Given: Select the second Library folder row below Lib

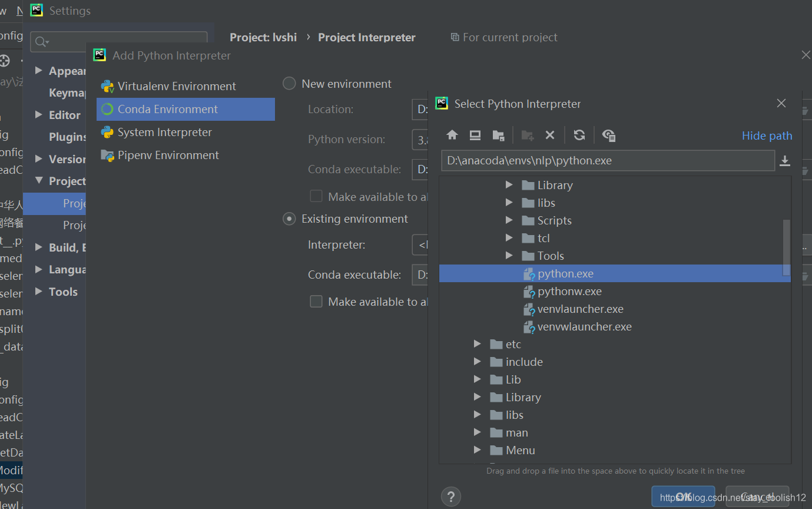Looking at the screenshot, I should [615, 397].
